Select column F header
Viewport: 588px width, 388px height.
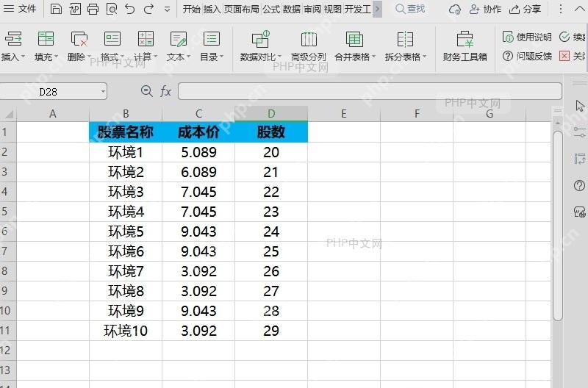pyautogui.click(x=417, y=114)
